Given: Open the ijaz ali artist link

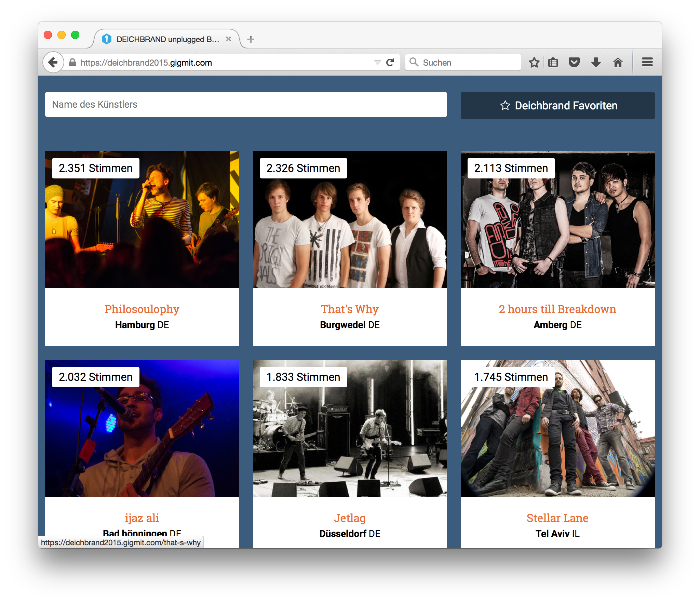Looking at the screenshot, I should coord(142,518).
